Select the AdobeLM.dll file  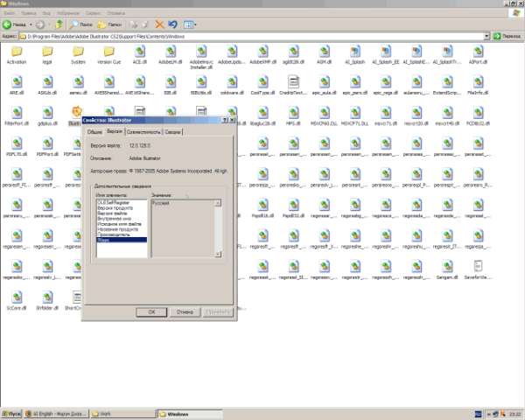pos(171,55)
